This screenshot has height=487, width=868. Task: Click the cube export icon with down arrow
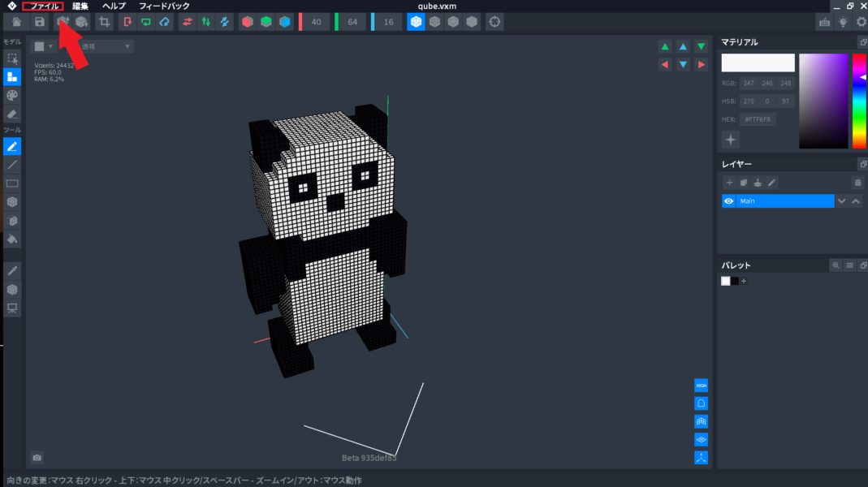click(x=81, y=22)
